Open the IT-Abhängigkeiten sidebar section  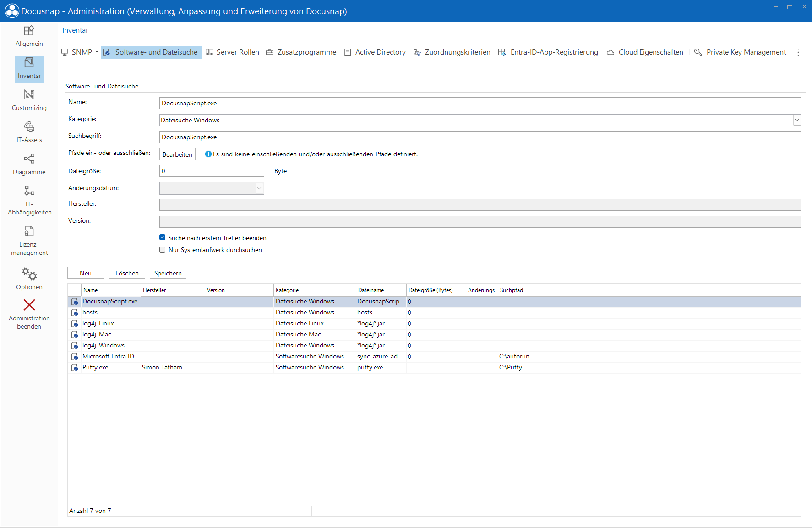click(x=29, y=200)
